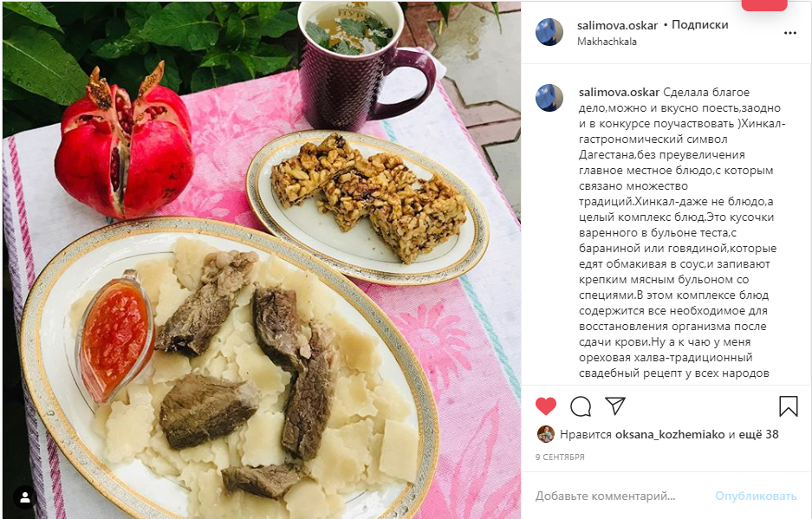Unlike the post with red heart icon
The image size is (812, 519).
(545, 406)
